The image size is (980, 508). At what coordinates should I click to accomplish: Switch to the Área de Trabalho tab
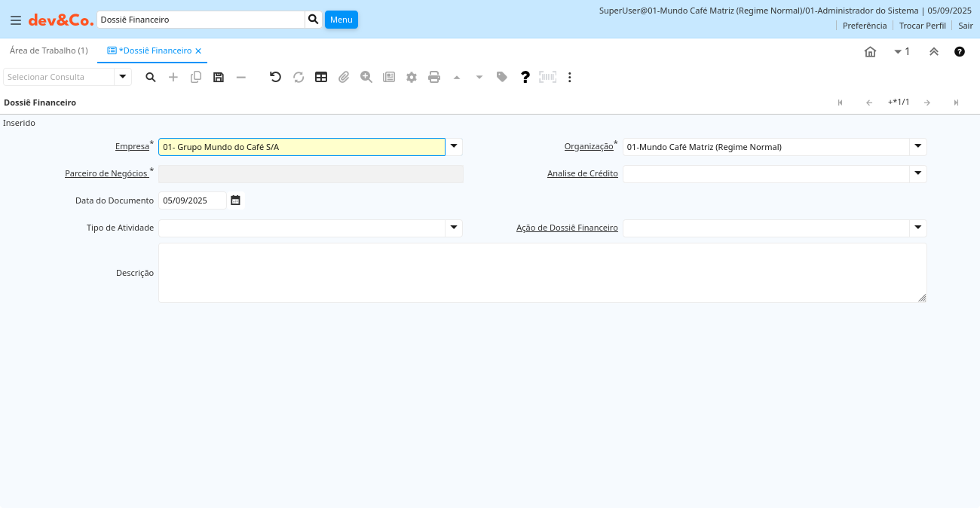[48, 50]
